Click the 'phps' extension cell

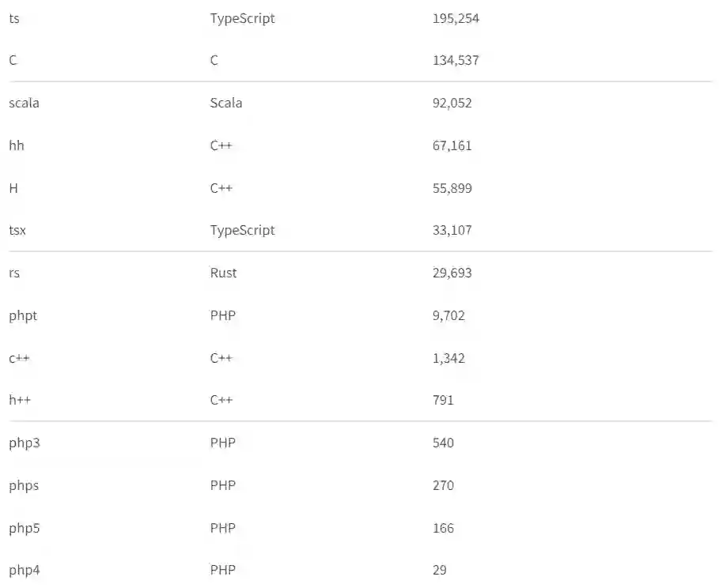point(24,485)
